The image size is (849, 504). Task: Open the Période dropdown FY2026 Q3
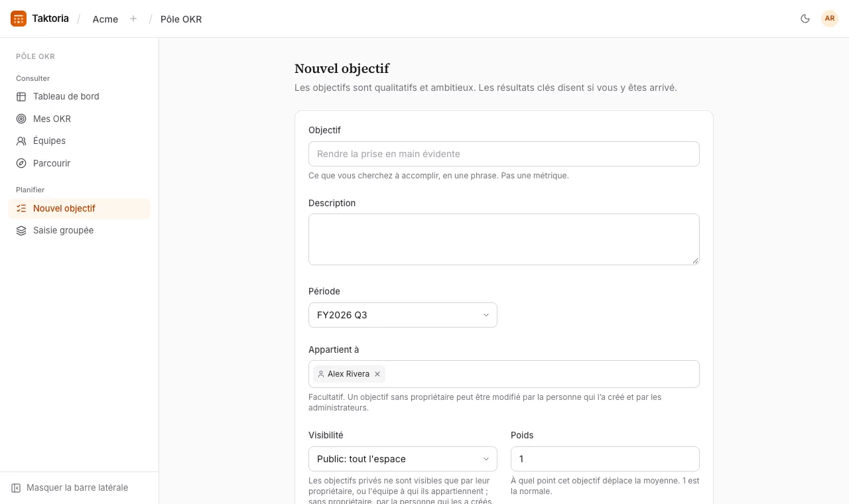coord(403,315)
